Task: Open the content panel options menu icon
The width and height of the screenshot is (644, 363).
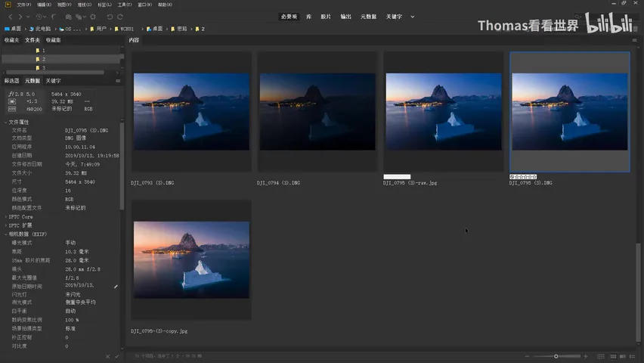Action: coord(635,40)
